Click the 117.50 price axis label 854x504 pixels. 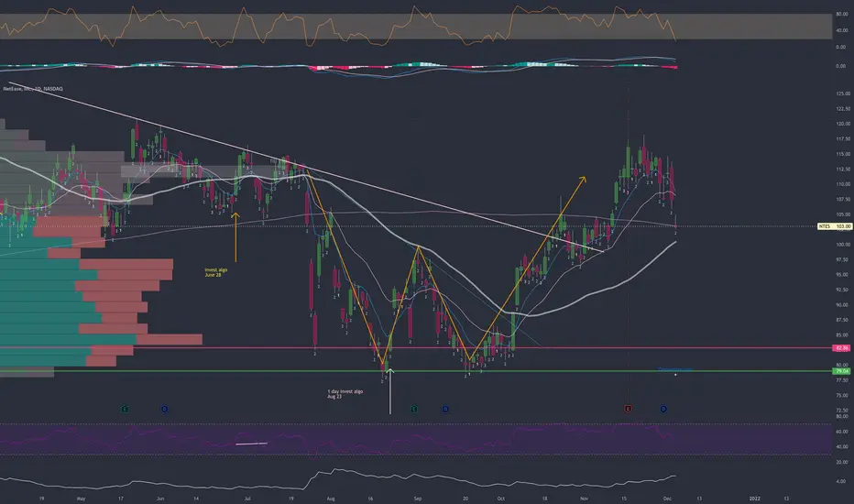(843, 139)
